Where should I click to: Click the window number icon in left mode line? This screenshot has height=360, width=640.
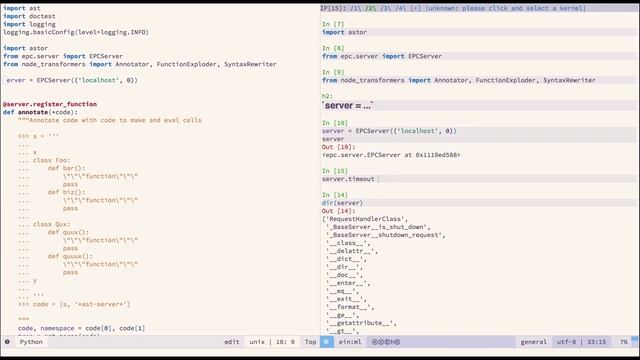[7, 342]
